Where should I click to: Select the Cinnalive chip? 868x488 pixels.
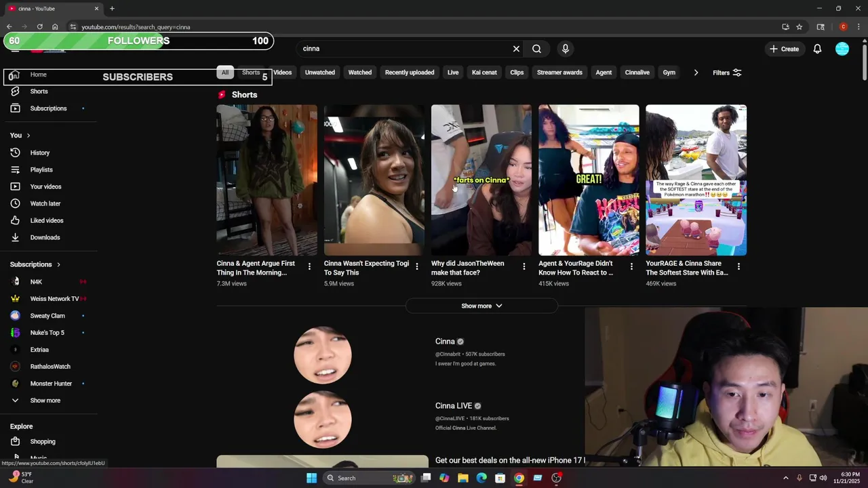click(x=637, y=73)
